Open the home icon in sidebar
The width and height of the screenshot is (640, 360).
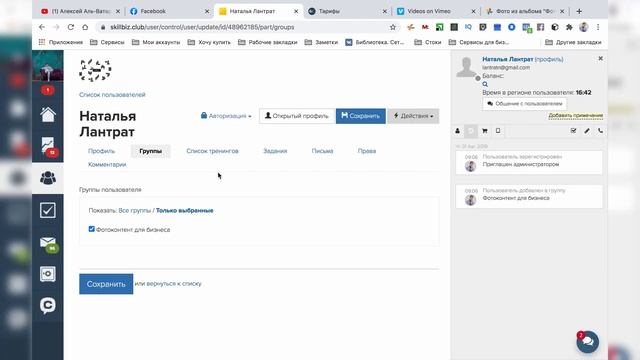point(48,114)
